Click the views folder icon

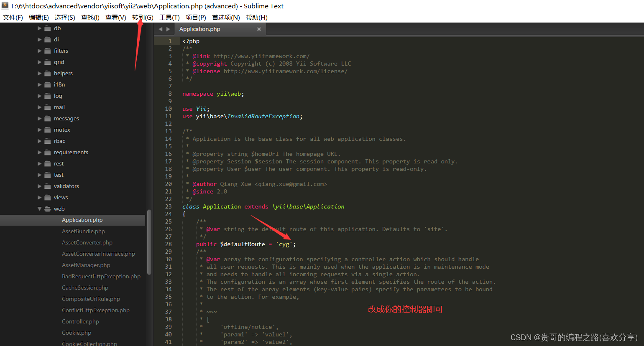point(48,197)
